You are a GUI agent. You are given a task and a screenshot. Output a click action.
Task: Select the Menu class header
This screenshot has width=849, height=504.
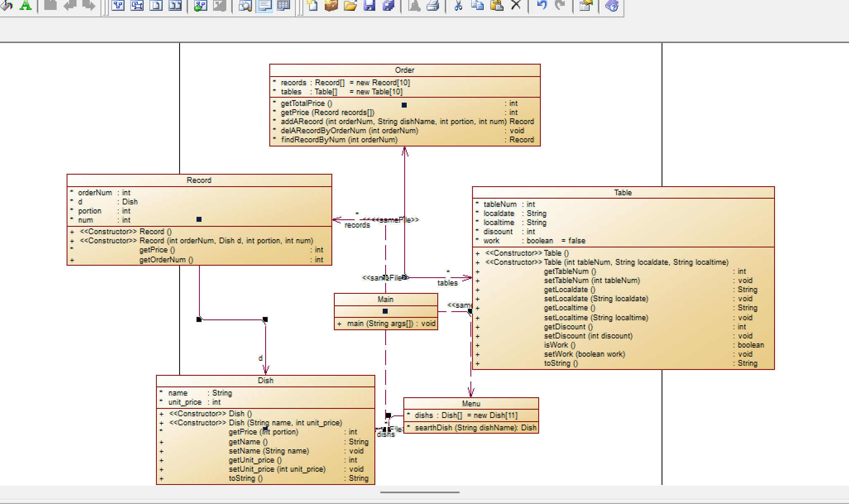[471, 403]
